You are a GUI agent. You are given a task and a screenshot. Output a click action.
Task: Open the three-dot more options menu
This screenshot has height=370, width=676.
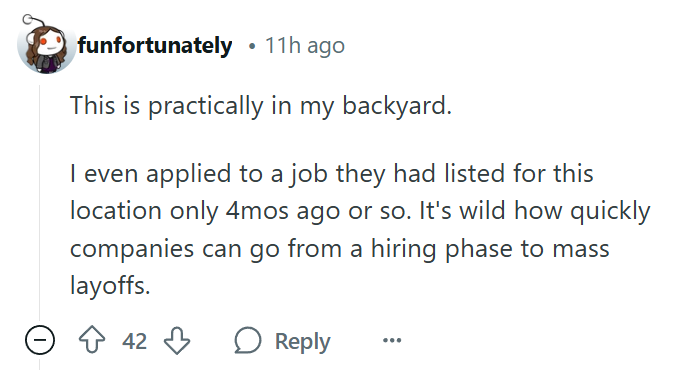tap(392, 340)
